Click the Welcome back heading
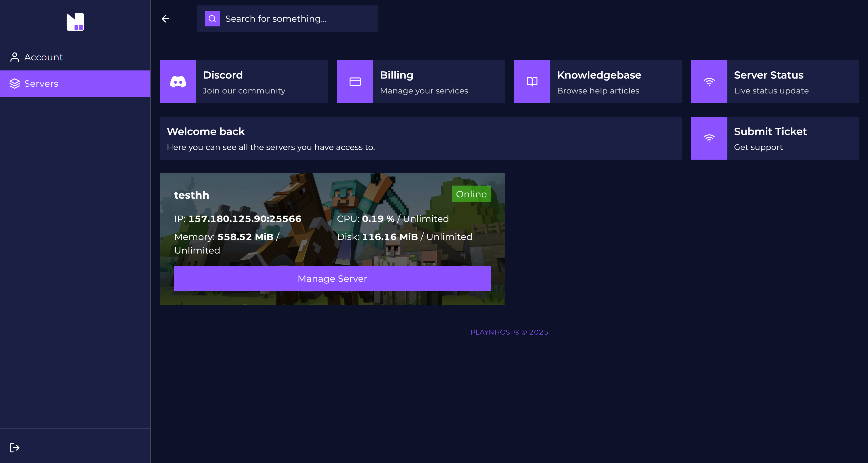This screenshot has height=463, width=868. 206,132
